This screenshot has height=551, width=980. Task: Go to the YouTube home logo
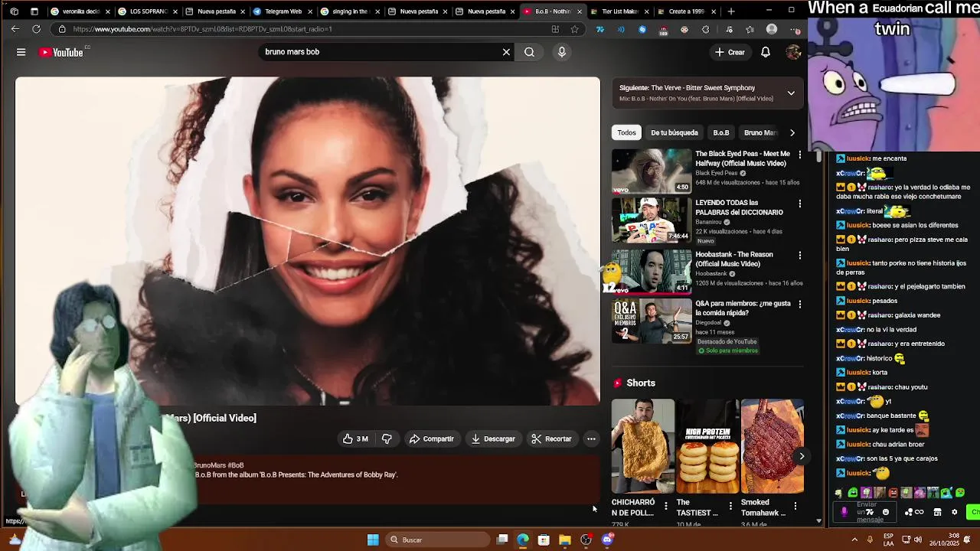(x=61, y=52)
